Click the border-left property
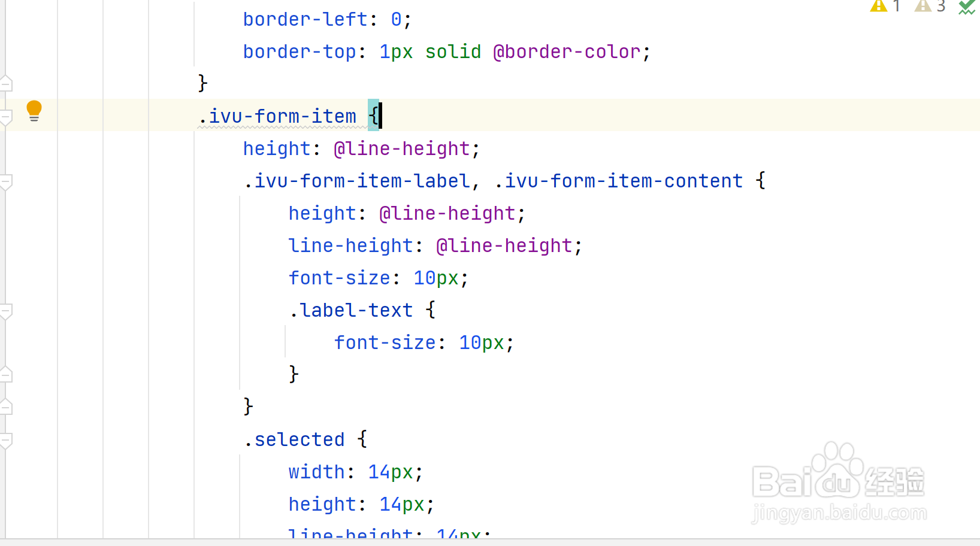Screen dimensions: 980x546 [306, 19]
